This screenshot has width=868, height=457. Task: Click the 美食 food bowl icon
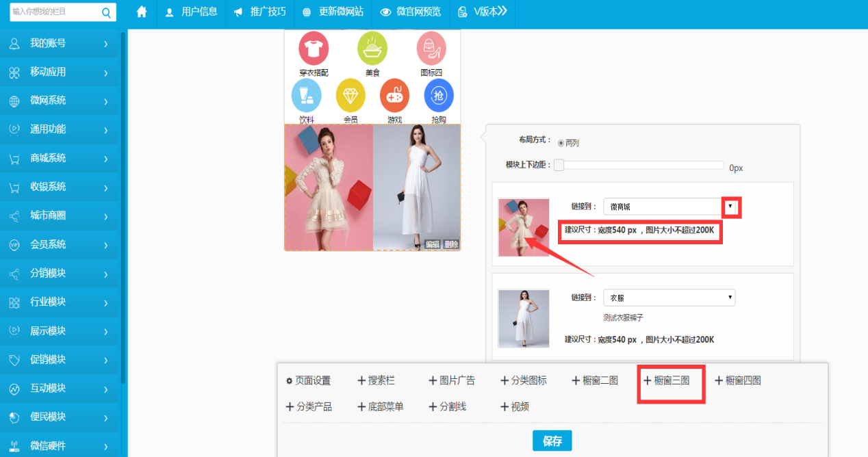372,49
